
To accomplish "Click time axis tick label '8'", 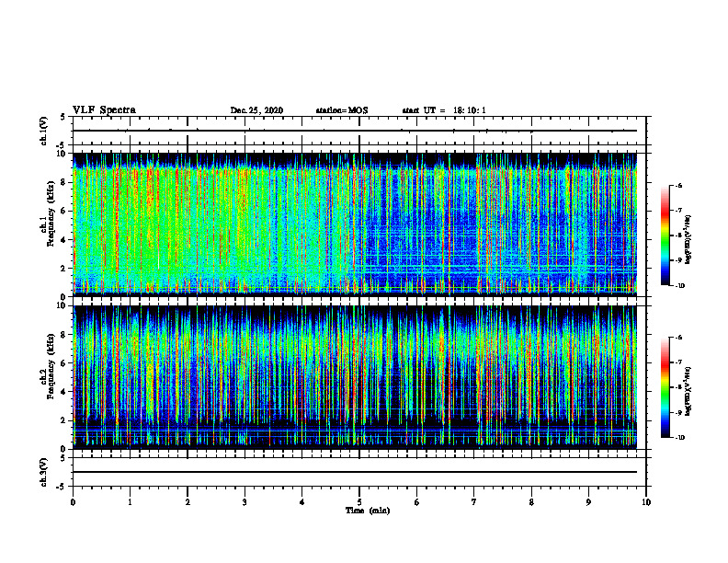I will click(x=531, y=502).
